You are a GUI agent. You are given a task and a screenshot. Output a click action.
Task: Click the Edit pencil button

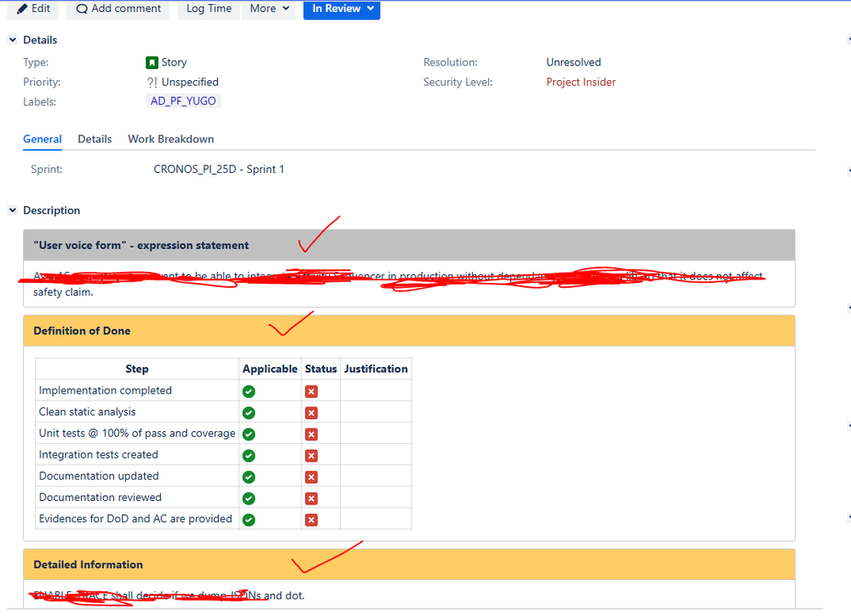[34, 9]
